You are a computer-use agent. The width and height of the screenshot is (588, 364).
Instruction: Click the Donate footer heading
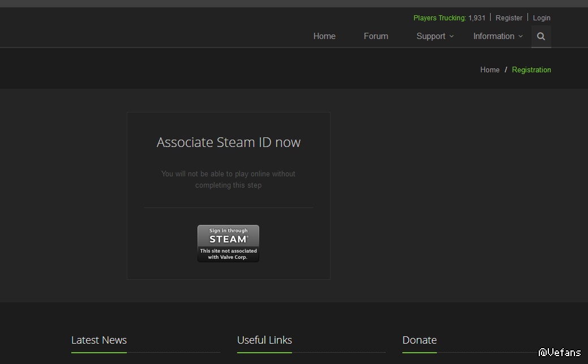pyautogui.click(x=419, y=340)
